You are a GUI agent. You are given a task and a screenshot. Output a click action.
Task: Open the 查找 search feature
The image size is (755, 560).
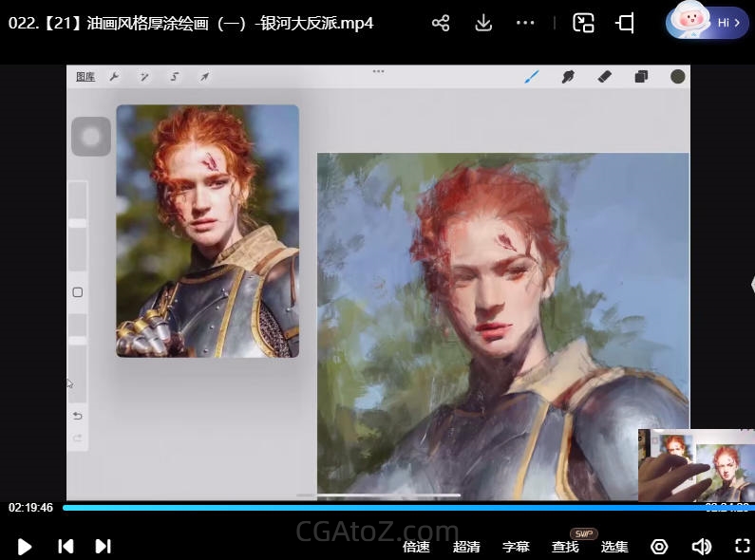pyautogui.click(x=565, y=546)
